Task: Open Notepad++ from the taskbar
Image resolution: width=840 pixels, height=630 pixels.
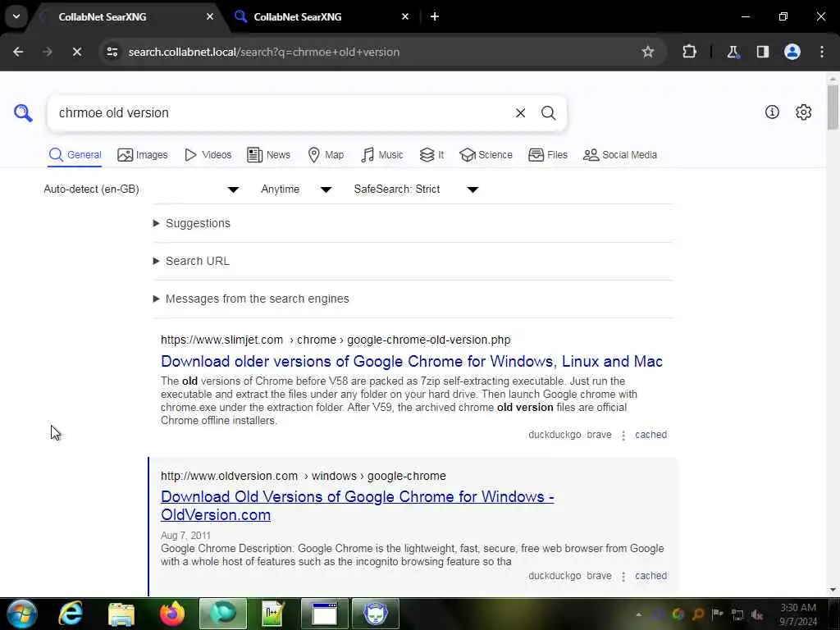Action: pyautogui.click(x=272, y=614)
